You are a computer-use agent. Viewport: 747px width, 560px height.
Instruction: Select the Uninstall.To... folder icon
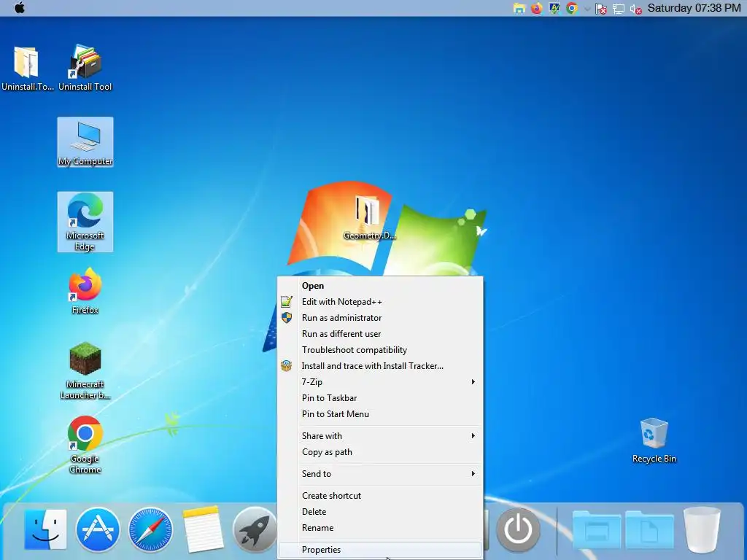pyautogui.click(x=27, y=68)
